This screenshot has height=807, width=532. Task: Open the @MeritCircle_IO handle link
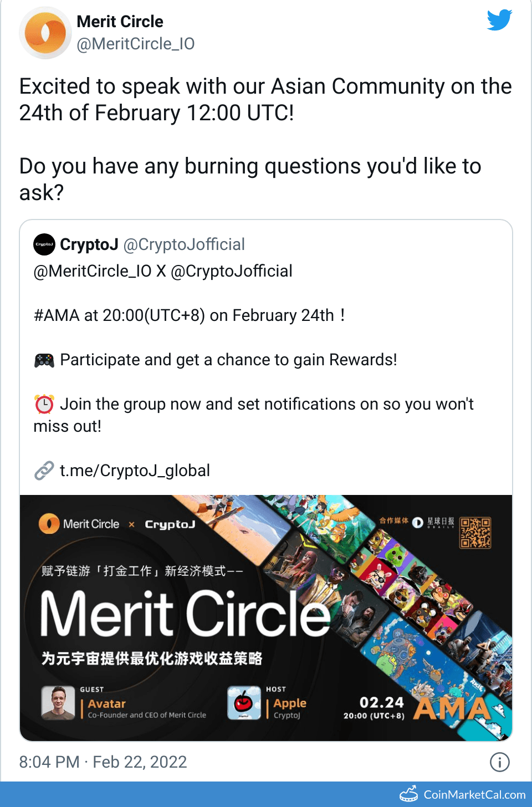point(135,44)
